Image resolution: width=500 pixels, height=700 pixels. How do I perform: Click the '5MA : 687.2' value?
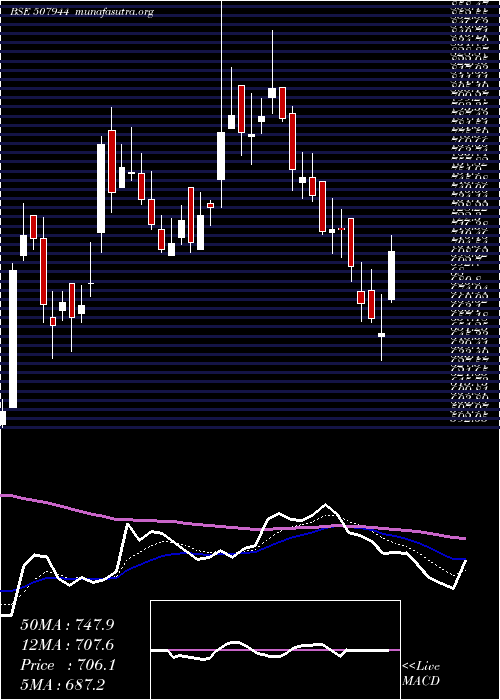coord(63,685)
